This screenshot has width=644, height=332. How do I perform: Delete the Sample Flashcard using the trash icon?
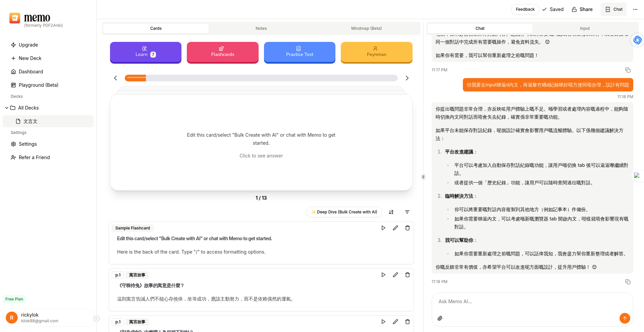pyautogui.click(x=408, y=228)
